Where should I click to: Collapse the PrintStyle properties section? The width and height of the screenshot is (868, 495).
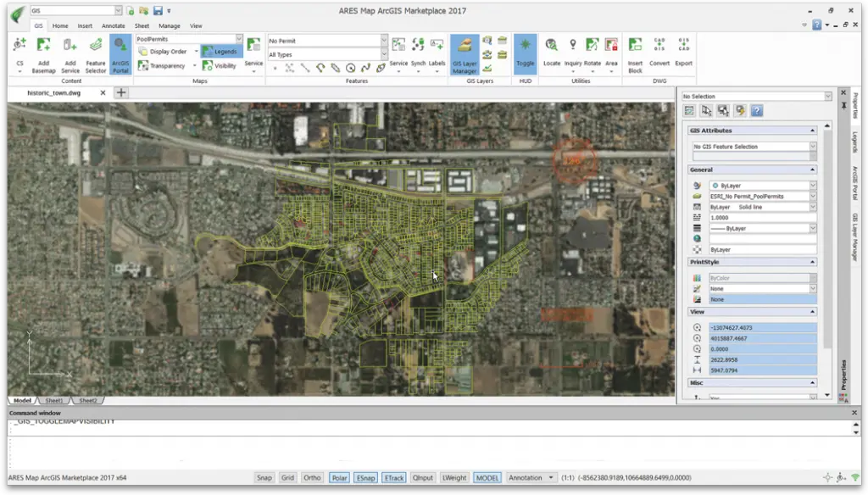pos(811,262)
